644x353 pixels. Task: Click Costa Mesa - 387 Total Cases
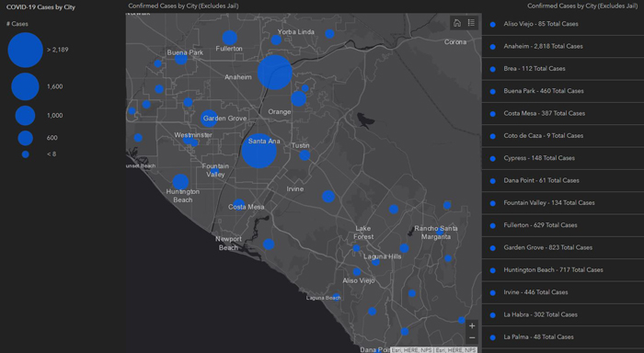[x=563, y=113]
